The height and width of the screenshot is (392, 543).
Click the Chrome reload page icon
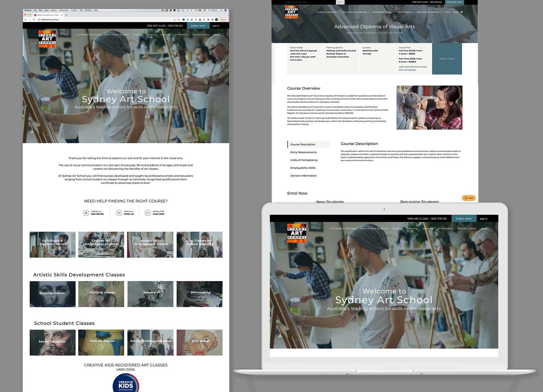click(x=34, y=20)
